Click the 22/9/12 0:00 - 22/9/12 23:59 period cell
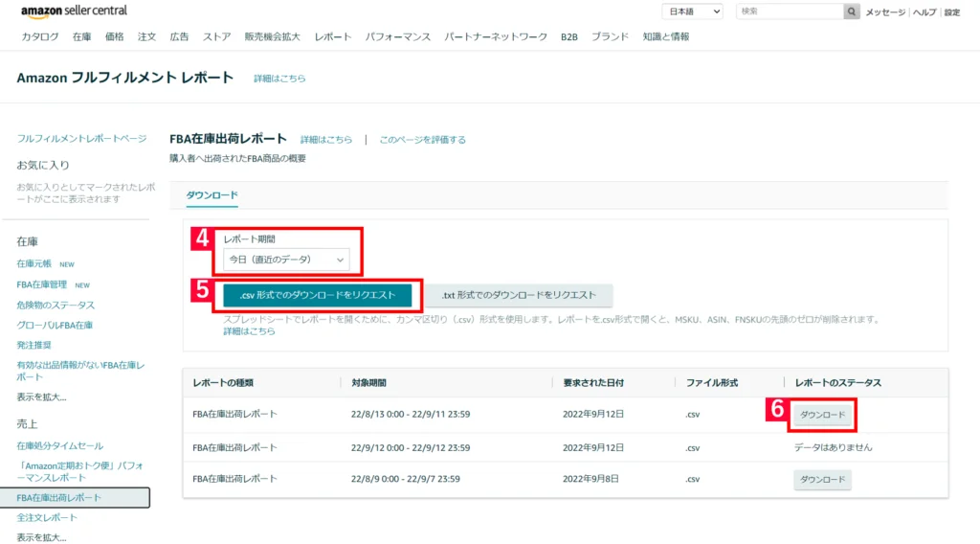 click(x=411, y=447)
